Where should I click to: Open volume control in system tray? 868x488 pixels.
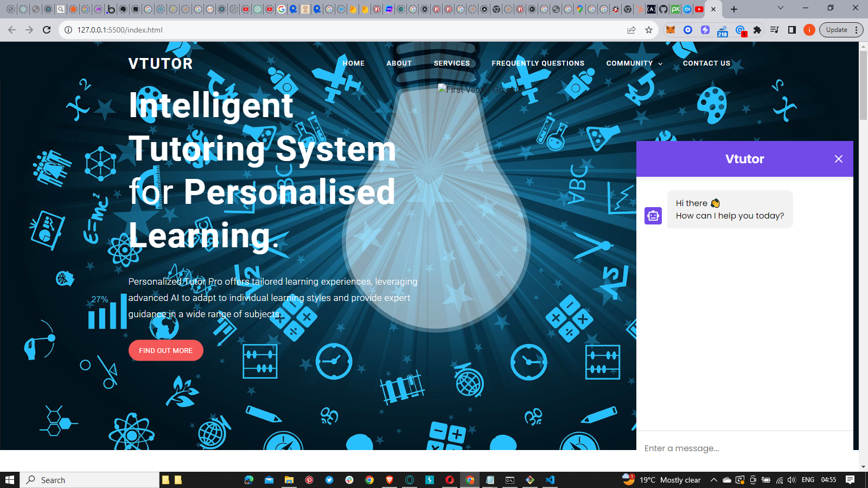(x=792, y=480)
